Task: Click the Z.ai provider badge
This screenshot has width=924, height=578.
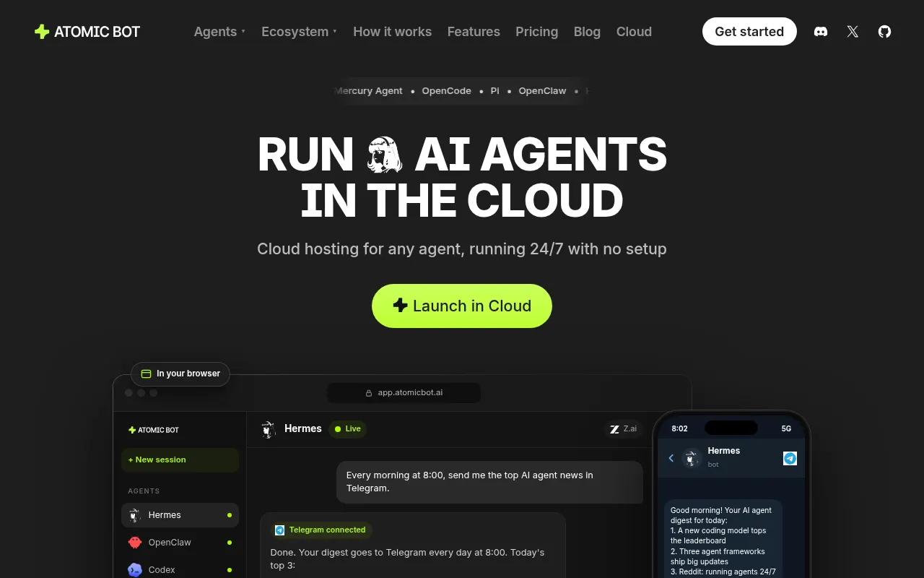Action: coord(624,429)
